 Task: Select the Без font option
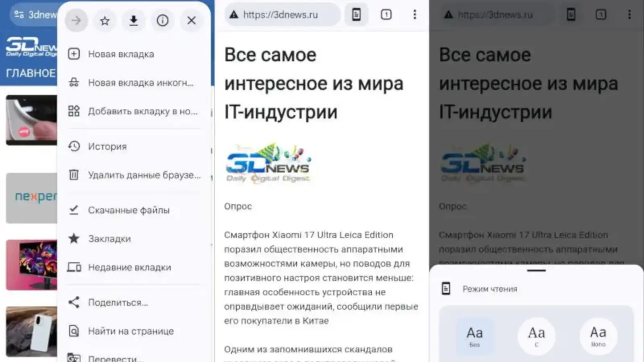(474, 335)
